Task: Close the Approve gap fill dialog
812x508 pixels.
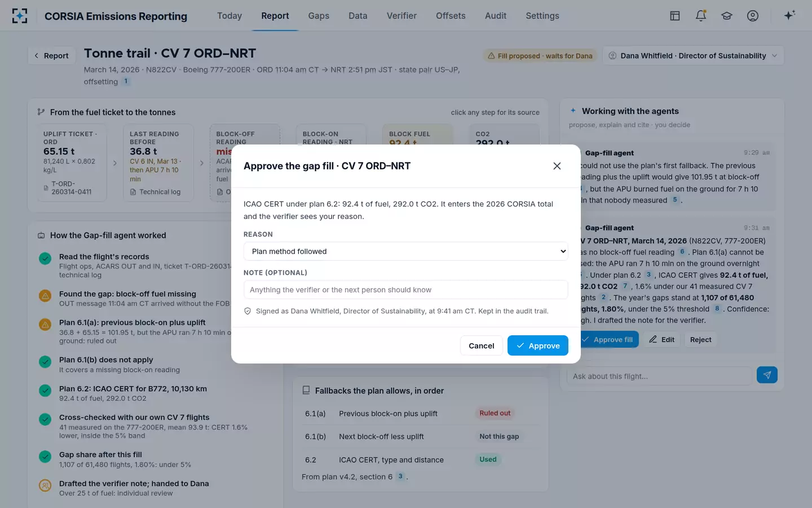Action: [x=557, y=166]
